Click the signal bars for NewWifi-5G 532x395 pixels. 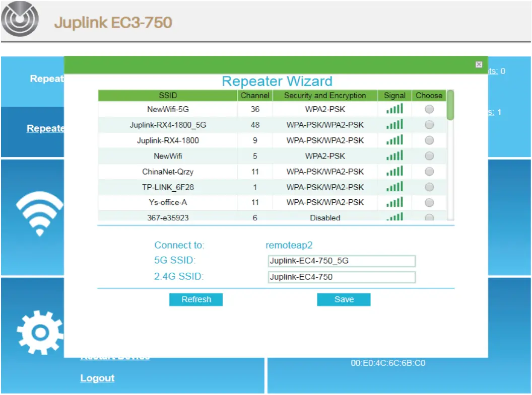(x=394, y=108)
